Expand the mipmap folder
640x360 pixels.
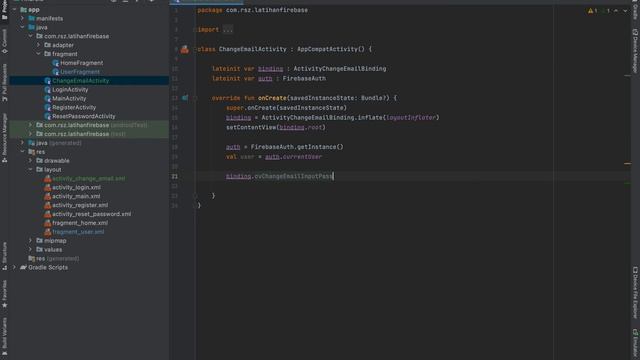31,240
